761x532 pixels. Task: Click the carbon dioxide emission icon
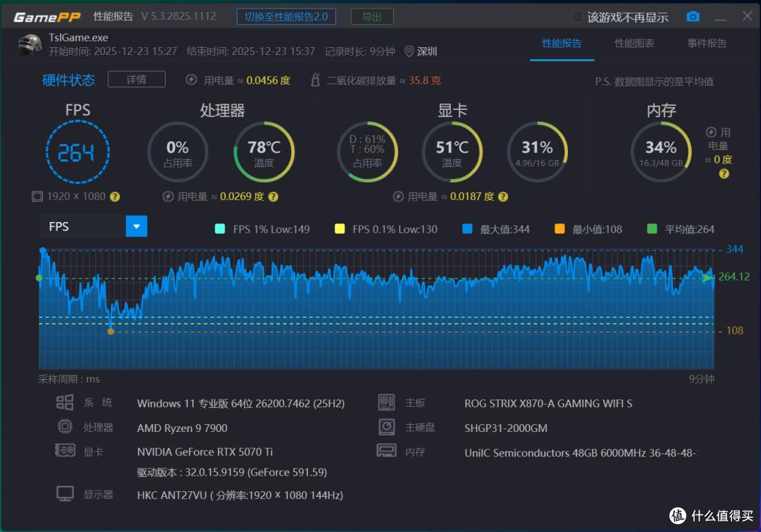[x=316, y=80]
